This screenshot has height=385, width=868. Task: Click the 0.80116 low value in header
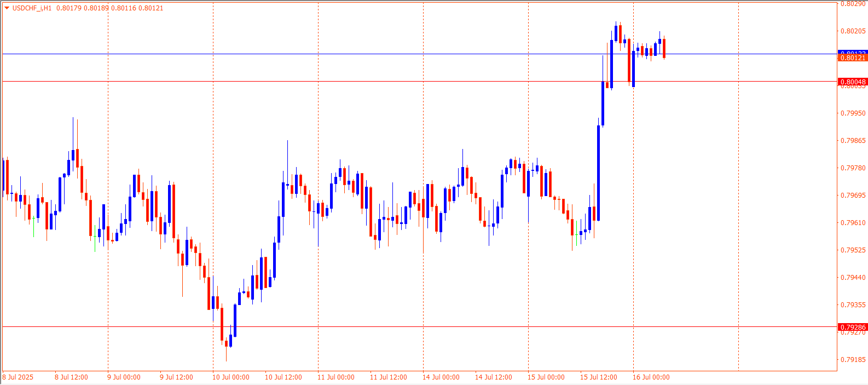[123, 8]
